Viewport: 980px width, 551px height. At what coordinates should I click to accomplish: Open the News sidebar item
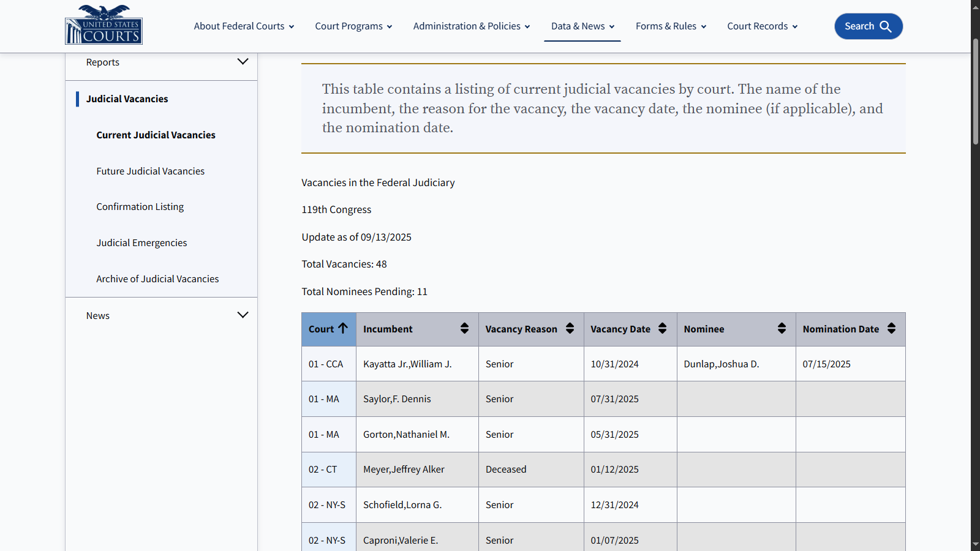point(98,316)
